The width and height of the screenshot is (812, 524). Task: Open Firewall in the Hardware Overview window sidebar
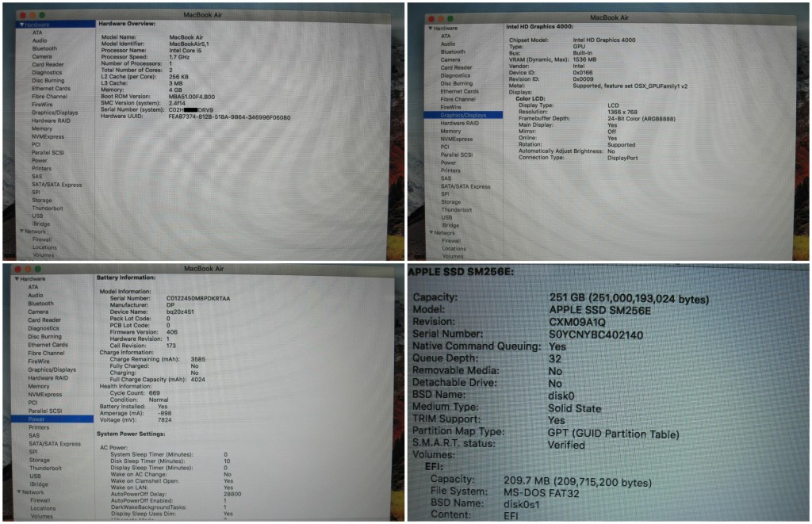[x=42, y=239]
